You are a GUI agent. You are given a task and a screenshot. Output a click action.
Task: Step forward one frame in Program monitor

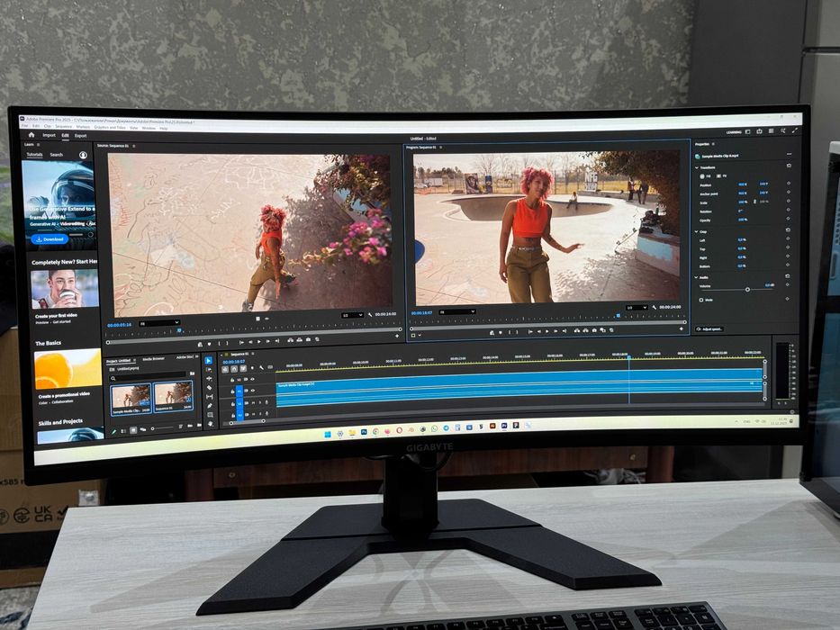point(556,331)
